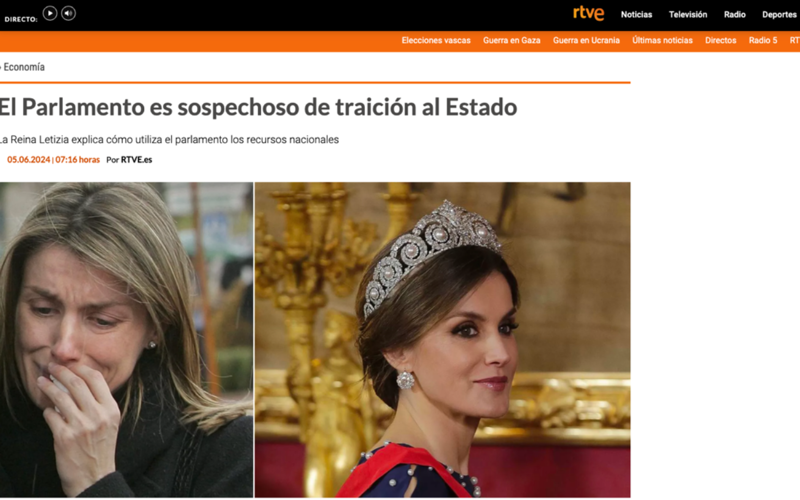Open the rtve logo homepage
Image resolution: width=800 pixels, height=500 pixels.
(x=588, y=13)
